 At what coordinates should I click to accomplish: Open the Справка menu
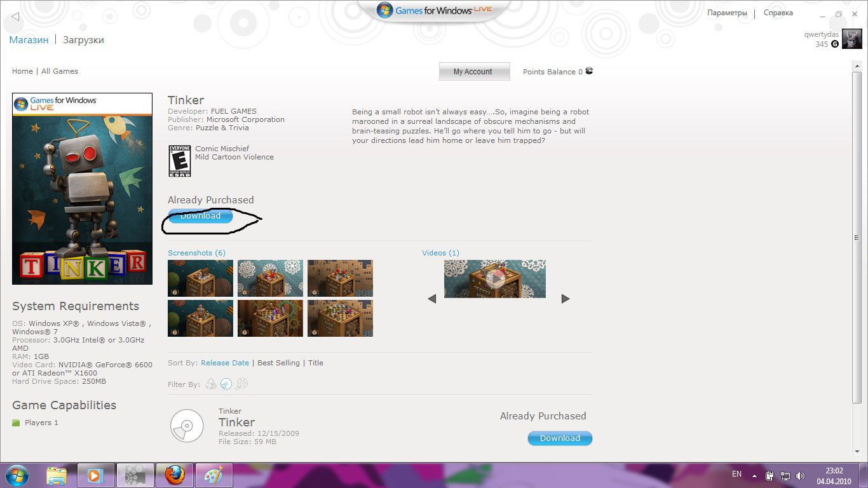click(778, 13)
